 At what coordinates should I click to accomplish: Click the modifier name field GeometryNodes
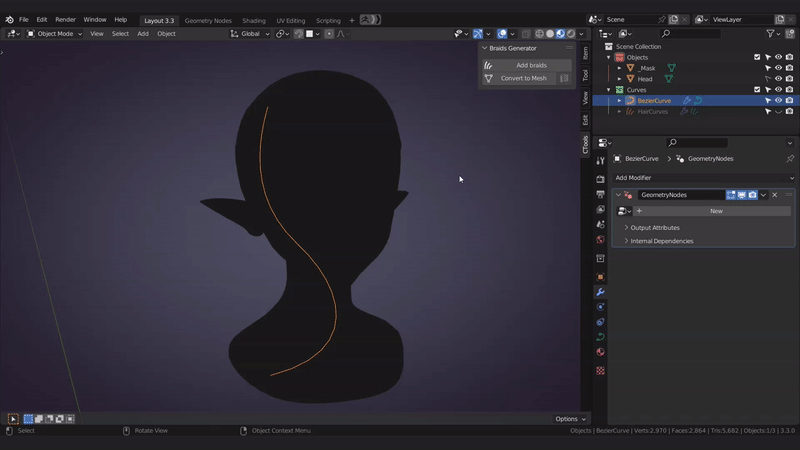click(x=680, y=195)
